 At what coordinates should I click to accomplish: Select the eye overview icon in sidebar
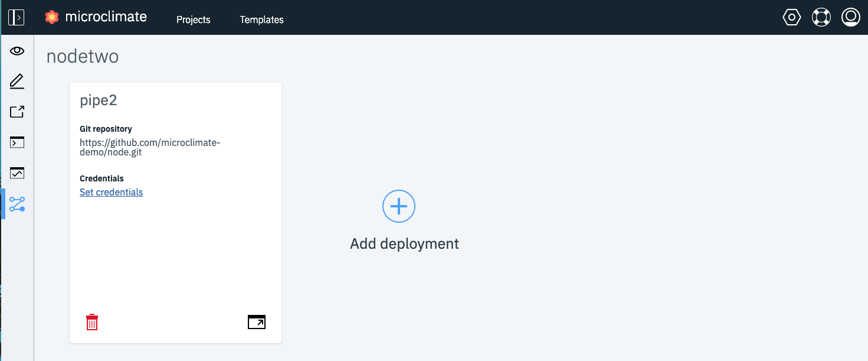point(17,51)
